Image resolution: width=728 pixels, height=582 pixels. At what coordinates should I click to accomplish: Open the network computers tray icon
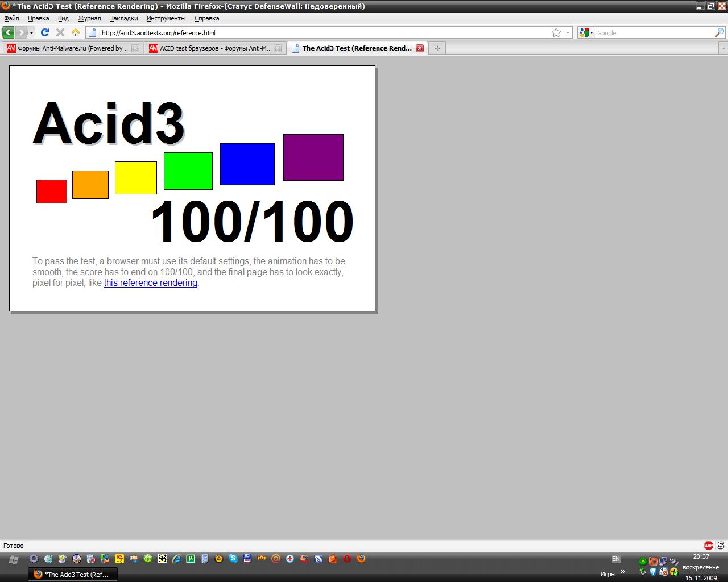663,562
